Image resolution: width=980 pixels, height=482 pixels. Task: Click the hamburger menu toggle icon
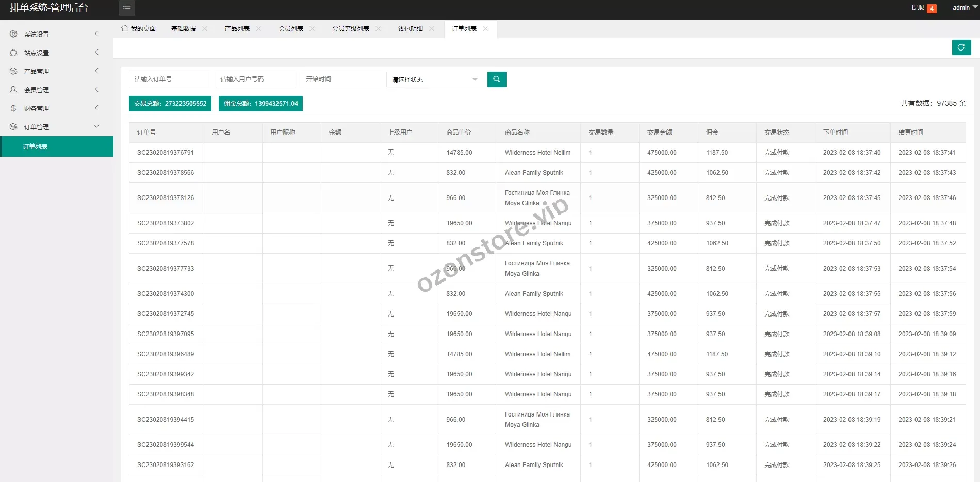click(x=126, y=8)
